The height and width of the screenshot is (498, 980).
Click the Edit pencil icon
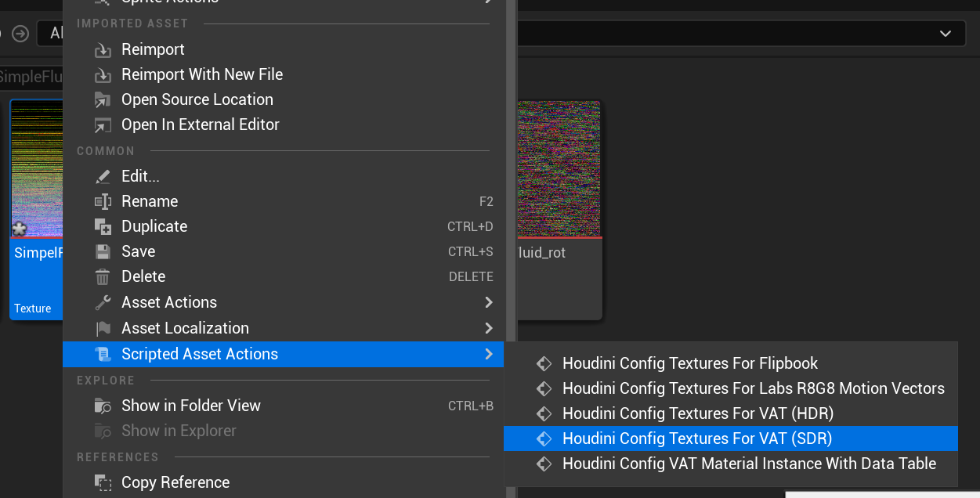(103, 177)
